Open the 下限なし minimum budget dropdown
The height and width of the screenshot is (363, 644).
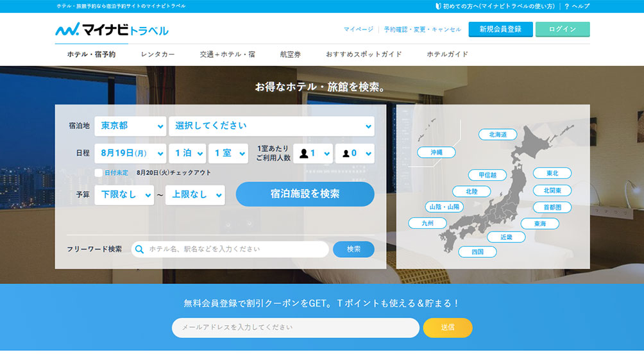(x=124, y=195)
